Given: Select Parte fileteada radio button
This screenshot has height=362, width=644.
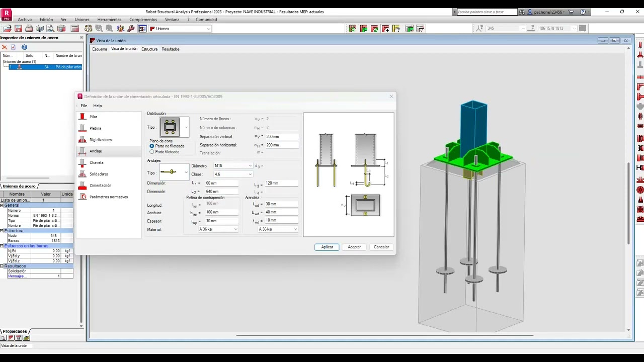Looking at the screenshot, I should 152,152.
